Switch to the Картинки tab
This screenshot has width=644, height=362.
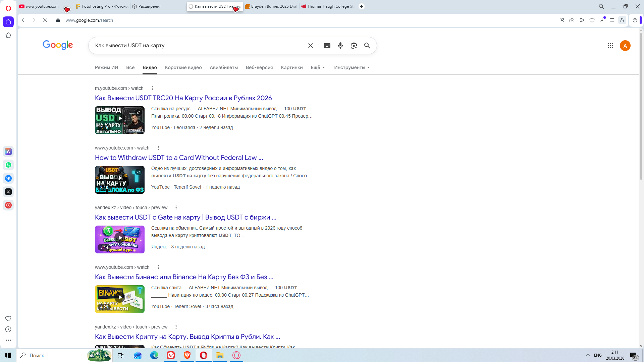(x=291, y=67)
